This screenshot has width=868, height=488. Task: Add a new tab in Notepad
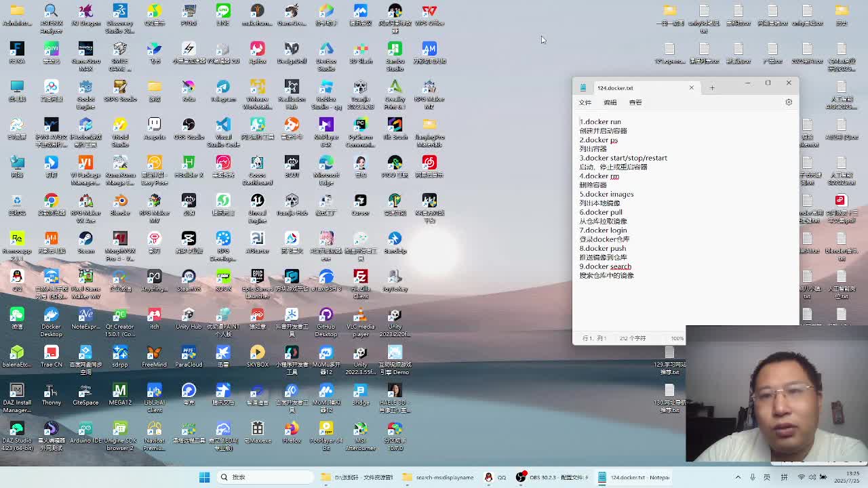[712, 88]
